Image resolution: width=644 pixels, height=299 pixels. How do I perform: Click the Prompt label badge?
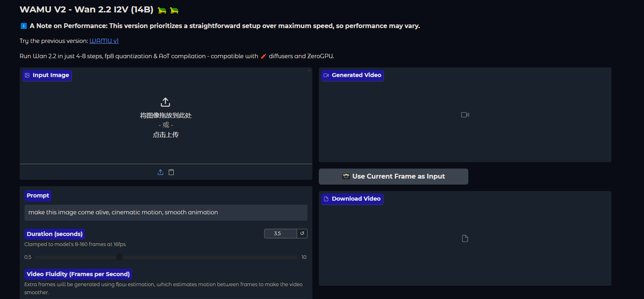[x=38, y=195]
